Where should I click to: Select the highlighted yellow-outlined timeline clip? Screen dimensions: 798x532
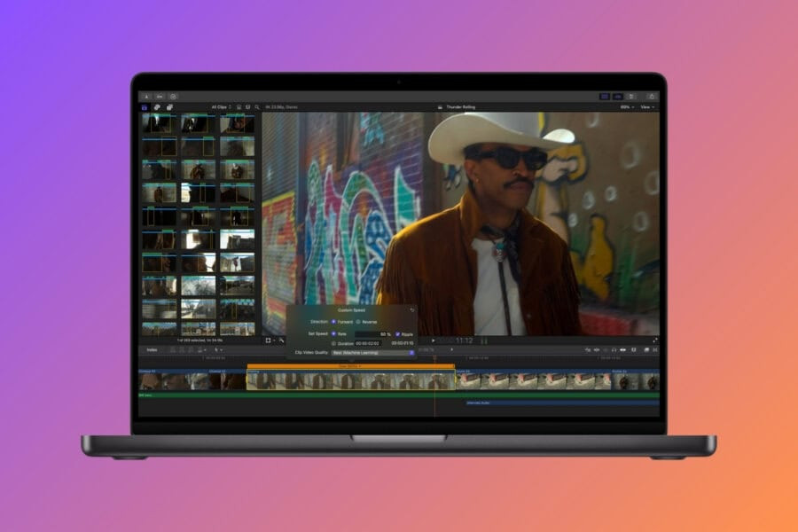[350, 379]
